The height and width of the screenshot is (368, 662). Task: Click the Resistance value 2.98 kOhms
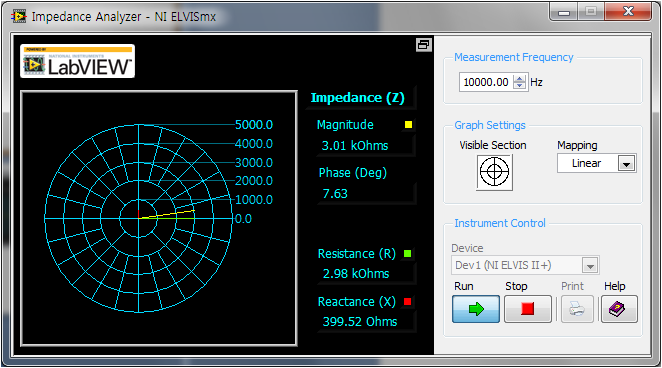(356, 273)
